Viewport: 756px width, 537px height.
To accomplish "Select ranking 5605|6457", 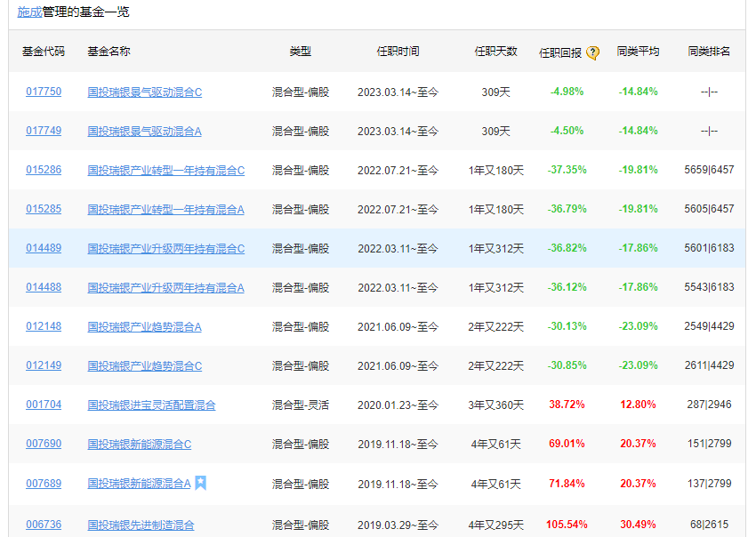I will click(x=709, y=209).
